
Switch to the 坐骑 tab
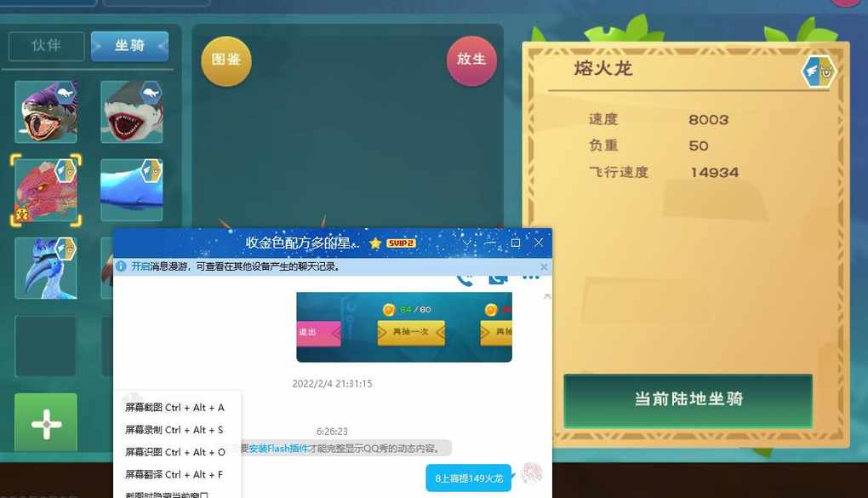(x=129, y=45)
